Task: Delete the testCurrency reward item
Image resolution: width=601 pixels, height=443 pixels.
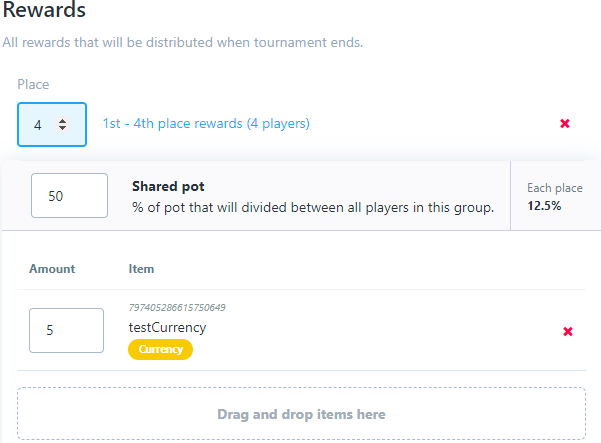Action: point(568,331)
